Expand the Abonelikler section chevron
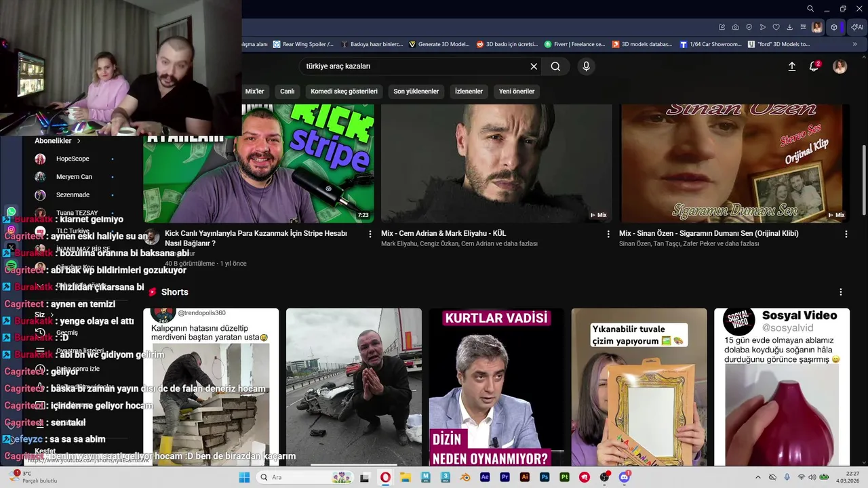The image size is (868, 488). coord(79,141)
